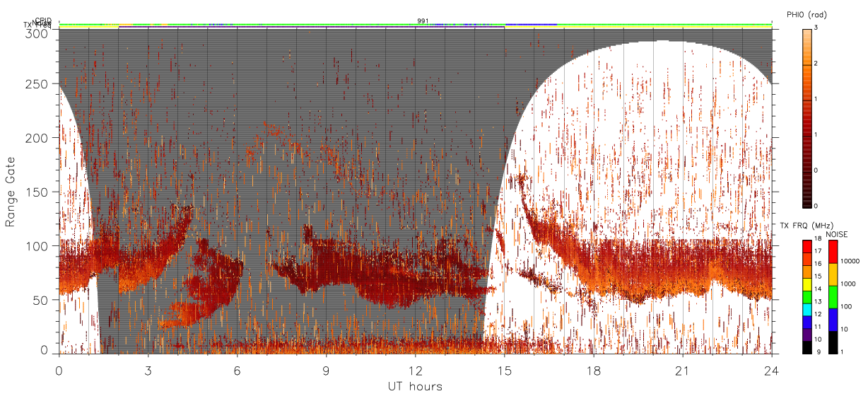
Task: Click the '0' tick on Range Gate axis
Action: coord(45,349)
